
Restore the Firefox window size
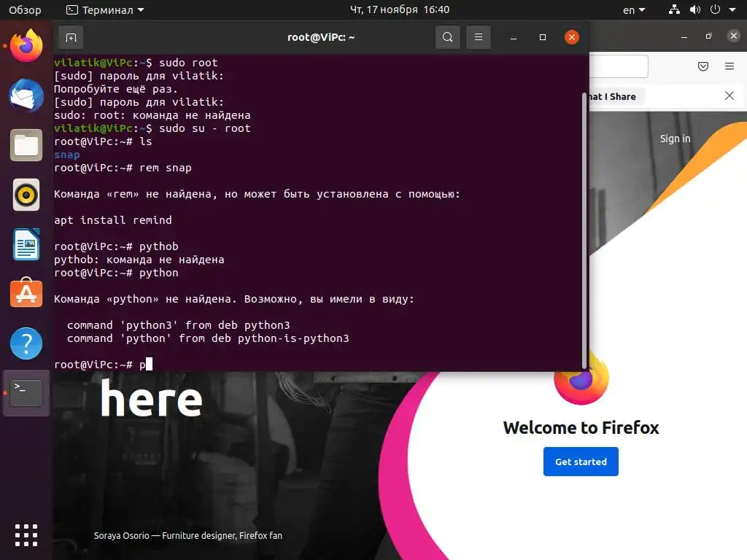pyautogui.click(x=709, y=36)
